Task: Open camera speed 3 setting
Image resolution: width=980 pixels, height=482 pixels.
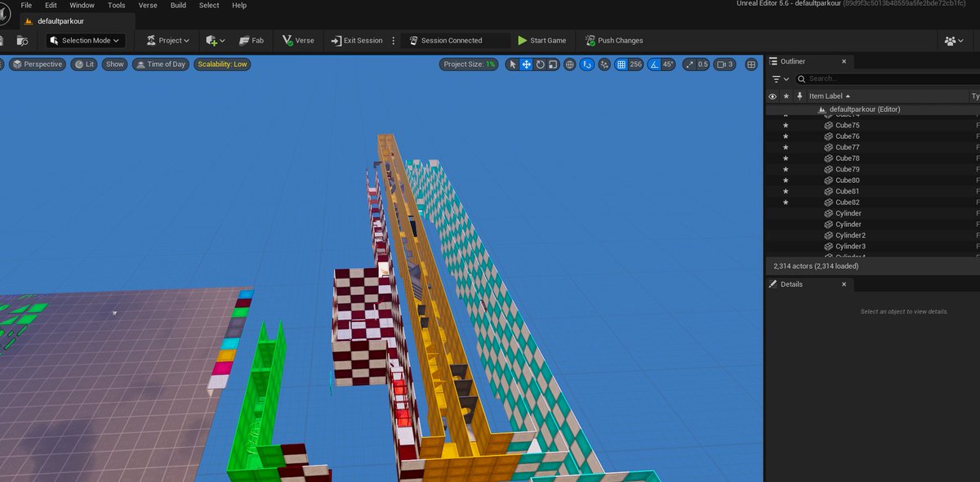Action: (x=724, y=64)
